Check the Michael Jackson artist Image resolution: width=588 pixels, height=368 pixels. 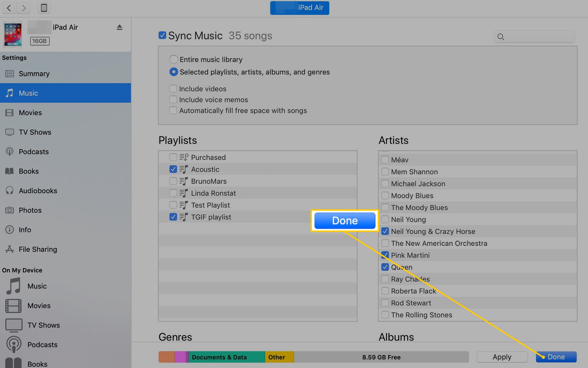(x=385, y=184)
